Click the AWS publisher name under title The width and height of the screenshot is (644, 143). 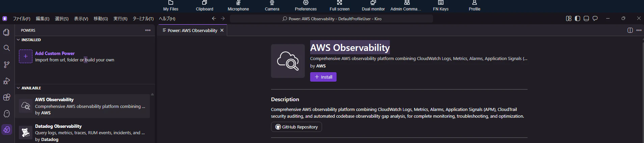pos(321,66)
